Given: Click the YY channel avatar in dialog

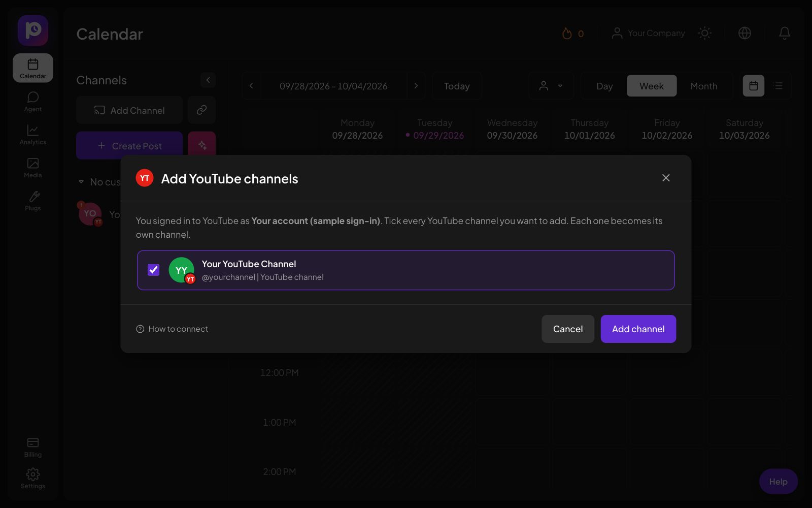Looking at the screenshot, I should click(x=181, y=270).
